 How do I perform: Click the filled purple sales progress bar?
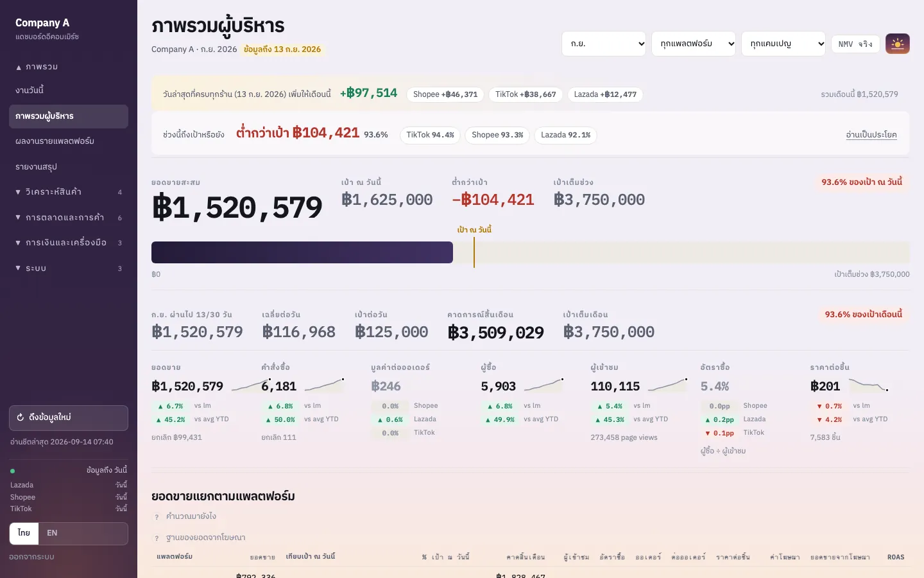click(302, 252)
